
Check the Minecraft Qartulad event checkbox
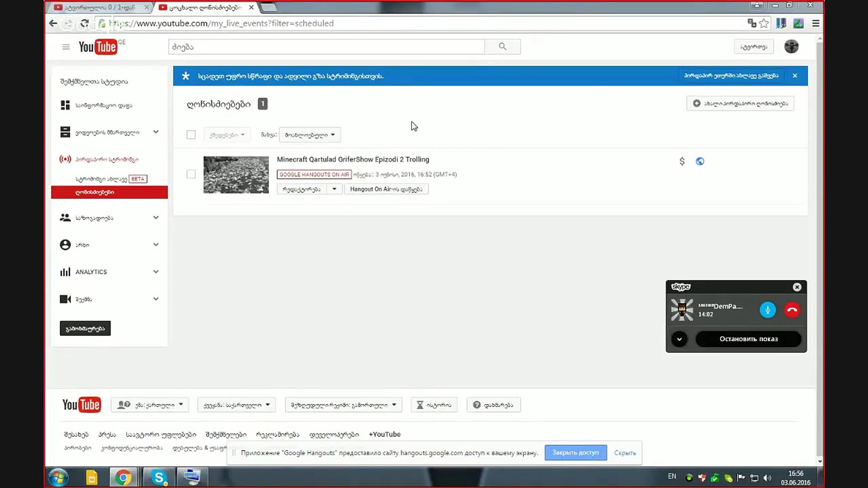click(x=191, y=174)
